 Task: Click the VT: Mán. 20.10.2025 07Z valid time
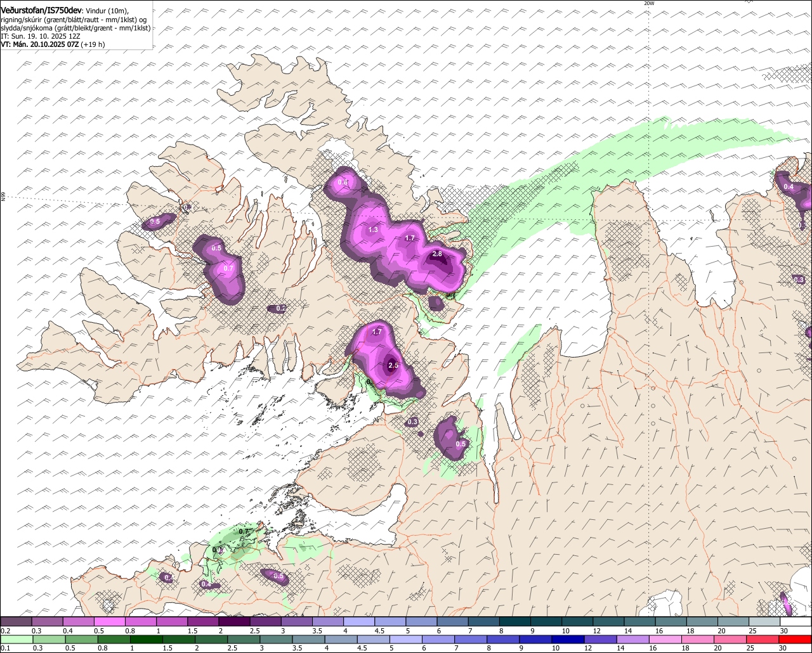[x=39, y=44]
